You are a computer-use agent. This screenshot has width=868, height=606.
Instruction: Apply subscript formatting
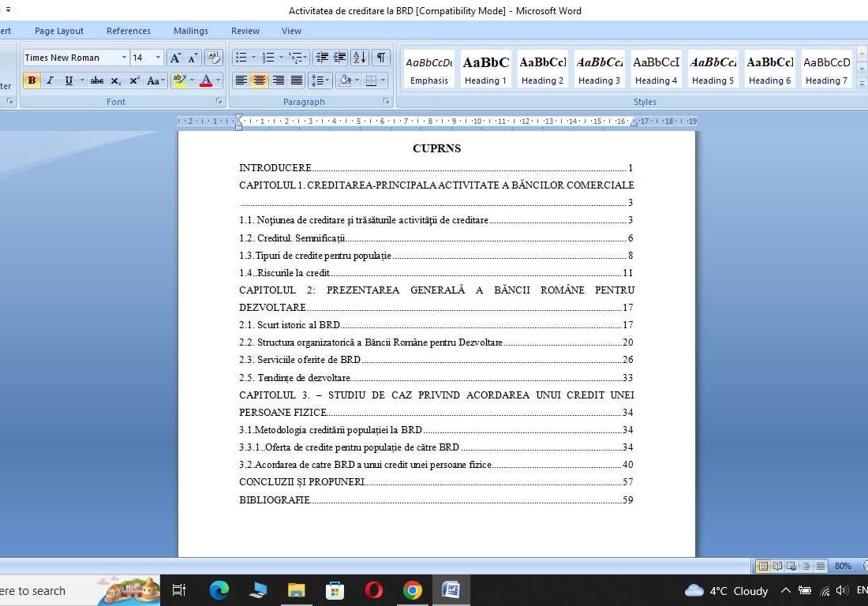[x=114, y=80]
